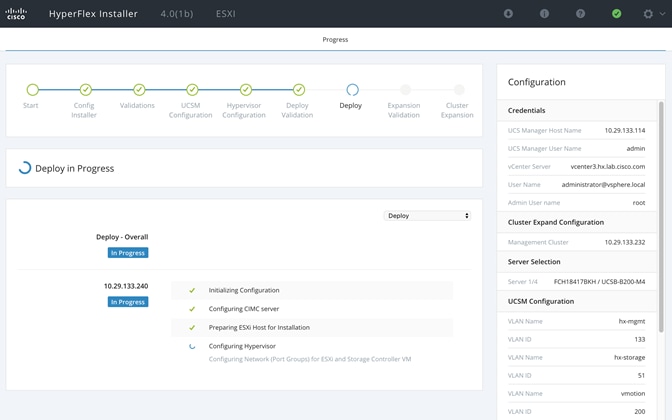672x420 pixels.
Task: Click In Progress badge under 10.29.133.240
Action: [128, 302]
